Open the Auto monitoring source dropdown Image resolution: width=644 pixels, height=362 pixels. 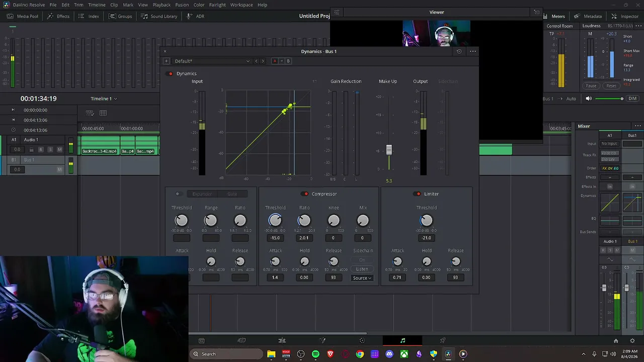coord(571,99)
